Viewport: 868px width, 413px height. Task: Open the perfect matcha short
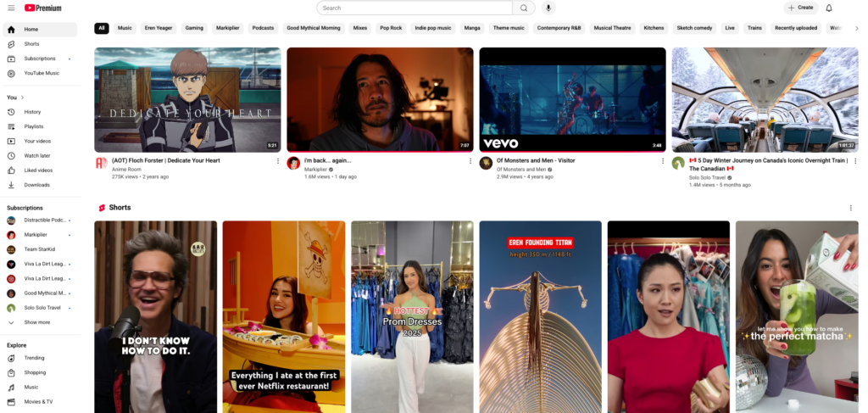click(x=797, y=316)
